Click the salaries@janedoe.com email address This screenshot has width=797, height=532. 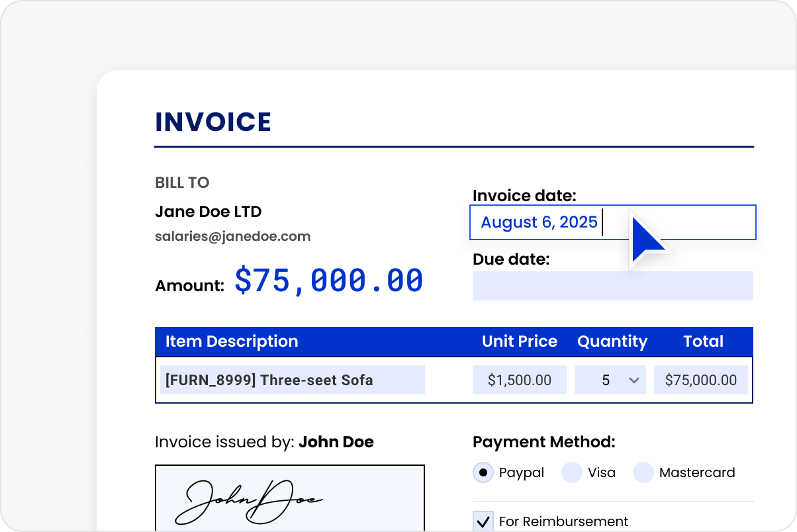pyautogui.click(x=232, y=236)
